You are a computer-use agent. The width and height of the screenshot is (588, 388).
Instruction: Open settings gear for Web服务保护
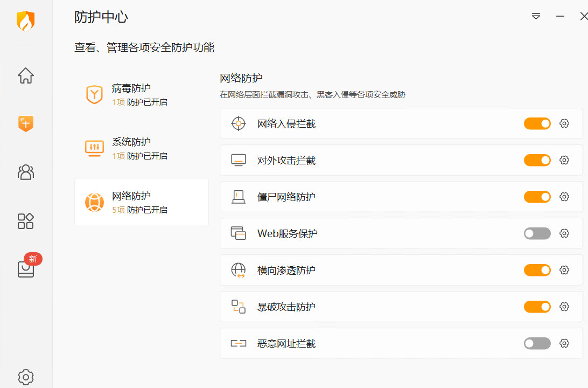pyautogui.click(x=564, y=233)
